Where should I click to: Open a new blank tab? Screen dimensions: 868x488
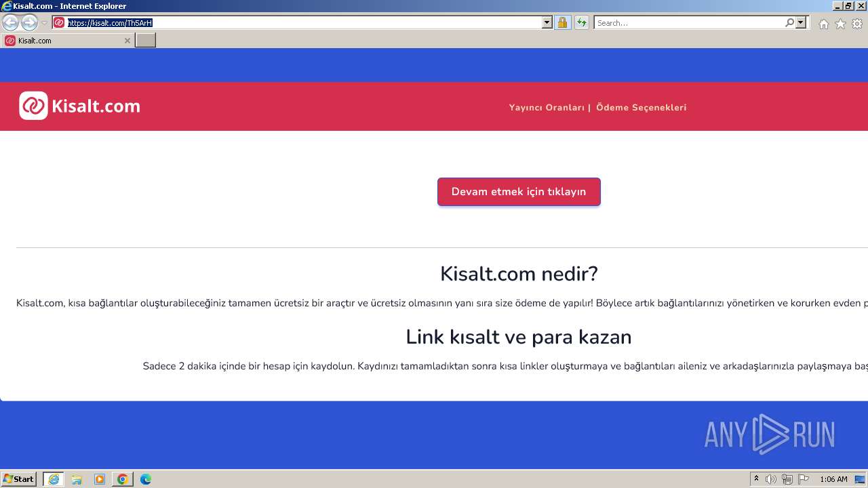point(146,41)
